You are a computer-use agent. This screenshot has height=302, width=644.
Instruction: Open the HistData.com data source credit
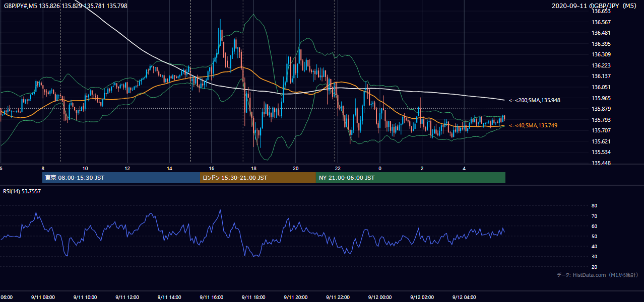point(597,275)
